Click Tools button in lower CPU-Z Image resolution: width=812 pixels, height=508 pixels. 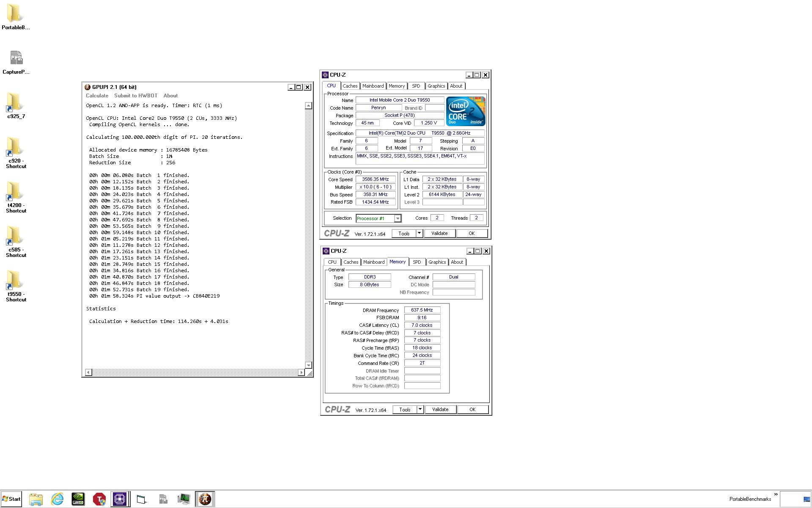(405, 410)
